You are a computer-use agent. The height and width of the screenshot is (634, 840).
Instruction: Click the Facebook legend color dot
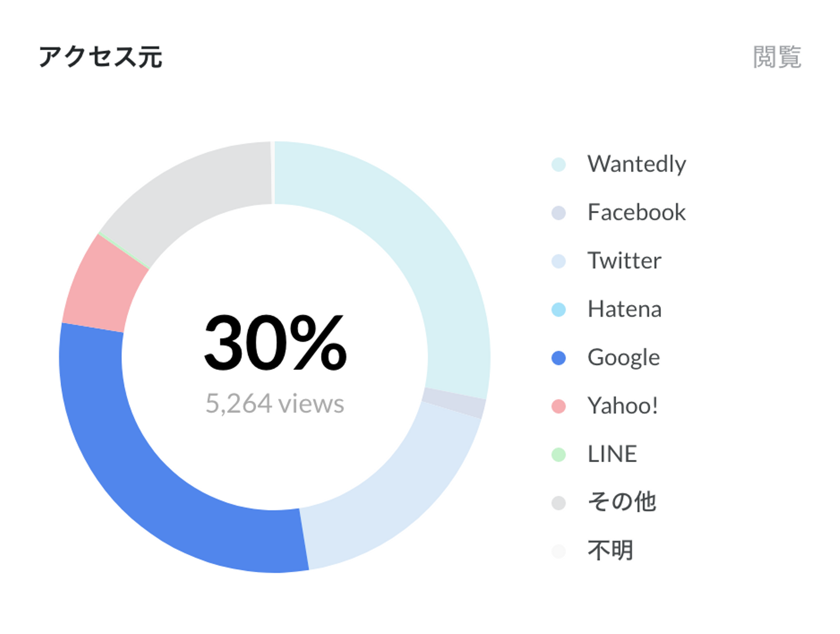pos(558,213)
